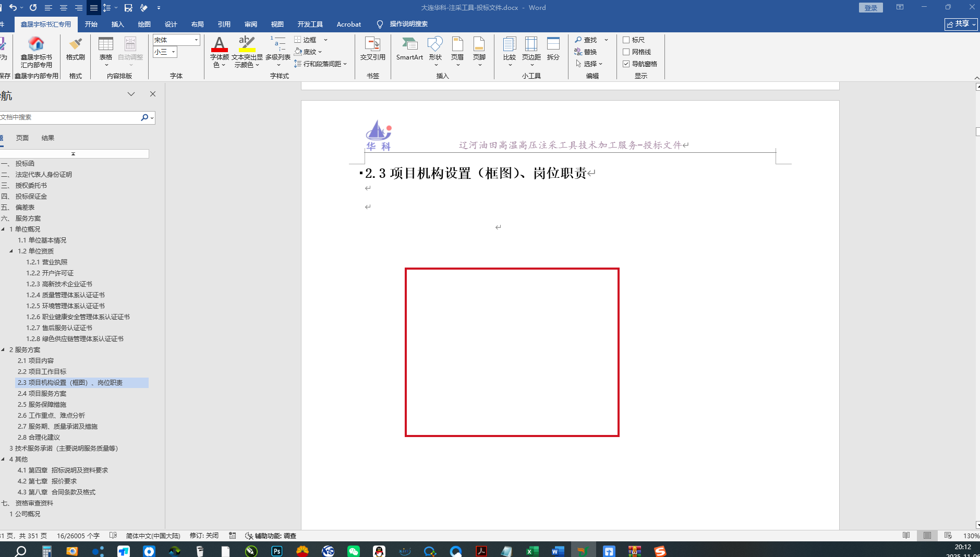Jump to heading '1.2.1 营业执照'
Image resolution: width=980 pixels, height=557 pixels.
click(47, 262)
